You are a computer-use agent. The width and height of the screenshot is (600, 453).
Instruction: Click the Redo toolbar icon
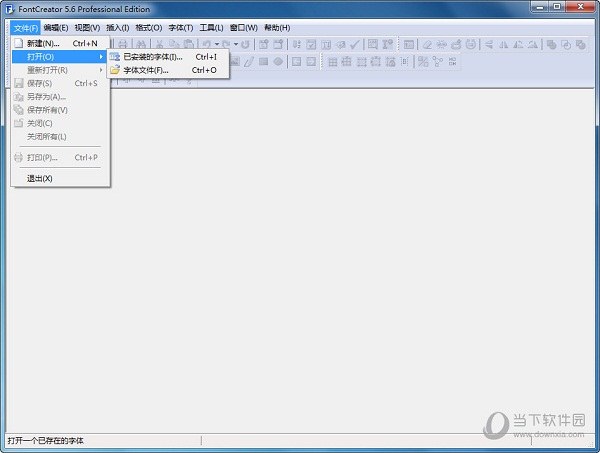coord(226,44)
